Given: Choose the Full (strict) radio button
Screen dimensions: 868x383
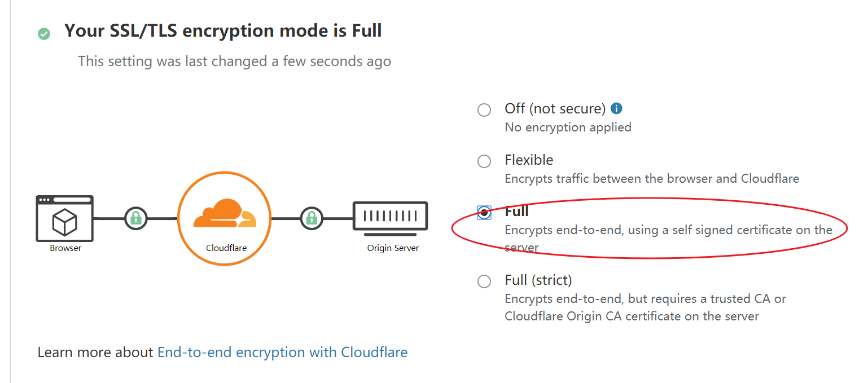Looking at the screenshot, I should (x=484, y=281).
